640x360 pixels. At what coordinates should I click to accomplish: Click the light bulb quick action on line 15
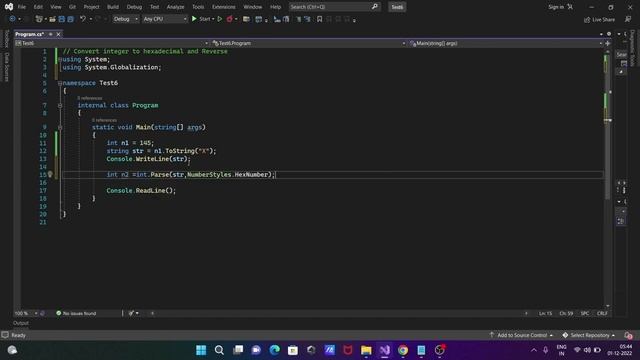point(50,174)
